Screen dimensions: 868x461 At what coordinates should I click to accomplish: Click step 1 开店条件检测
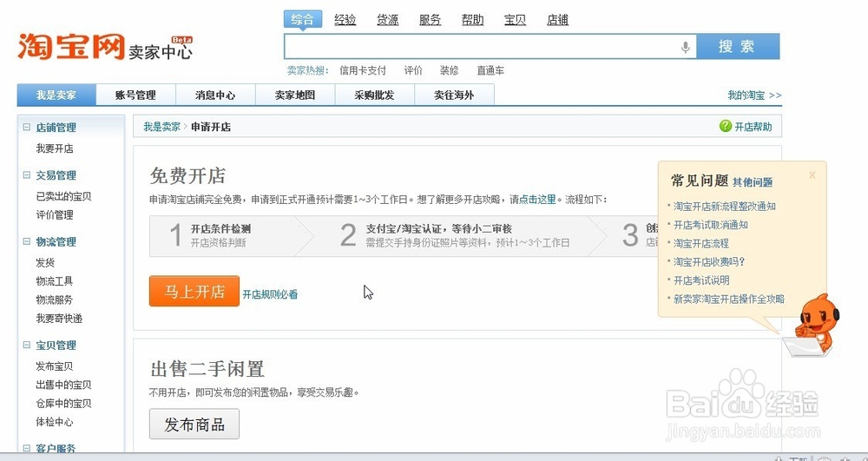[x=220, y=228]
